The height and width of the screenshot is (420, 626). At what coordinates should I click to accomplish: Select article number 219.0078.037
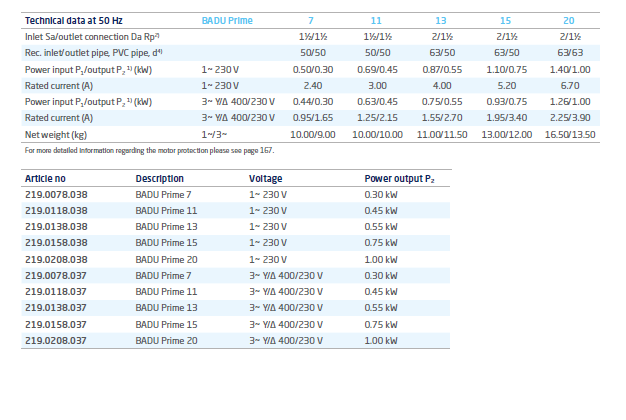tap(55, 275)
